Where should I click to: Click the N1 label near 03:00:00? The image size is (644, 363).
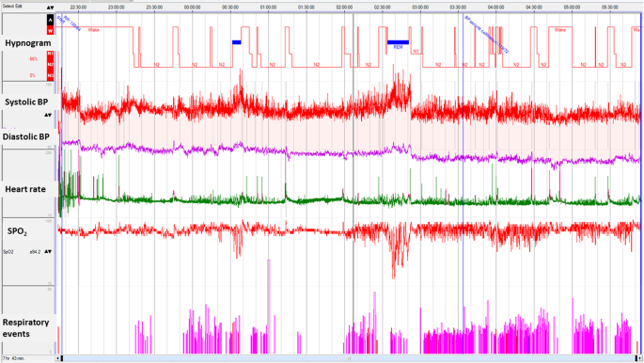click(x=416, y=52)
